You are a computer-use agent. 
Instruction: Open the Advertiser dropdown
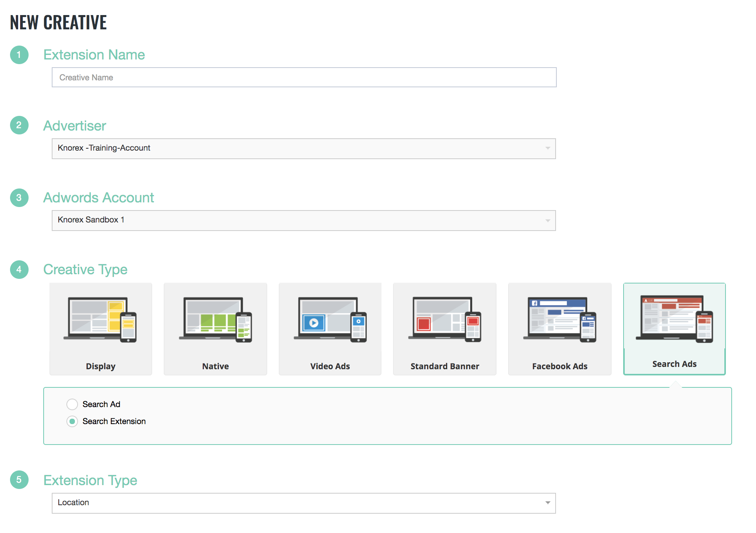click(x=303, y=148)
